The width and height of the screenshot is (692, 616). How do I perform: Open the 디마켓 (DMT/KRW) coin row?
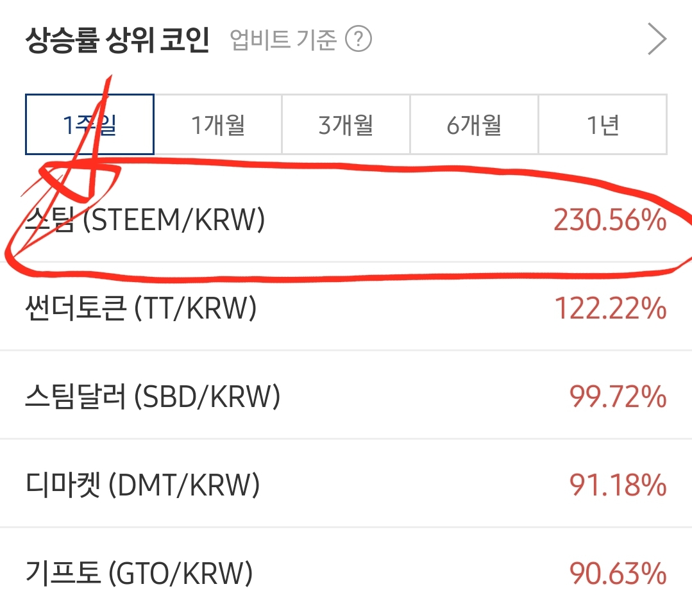pos(346,484)
